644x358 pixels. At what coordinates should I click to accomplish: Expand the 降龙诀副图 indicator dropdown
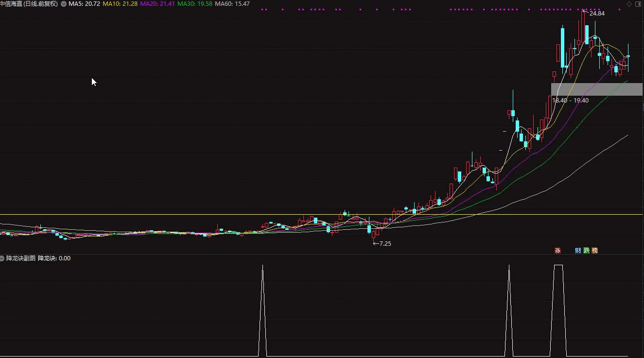(2, 258)
